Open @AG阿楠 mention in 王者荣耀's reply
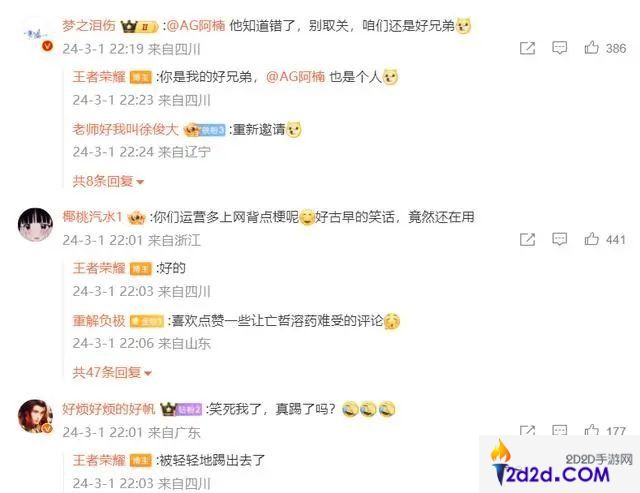This screenshot has height=493, width=640. [296, 77]
